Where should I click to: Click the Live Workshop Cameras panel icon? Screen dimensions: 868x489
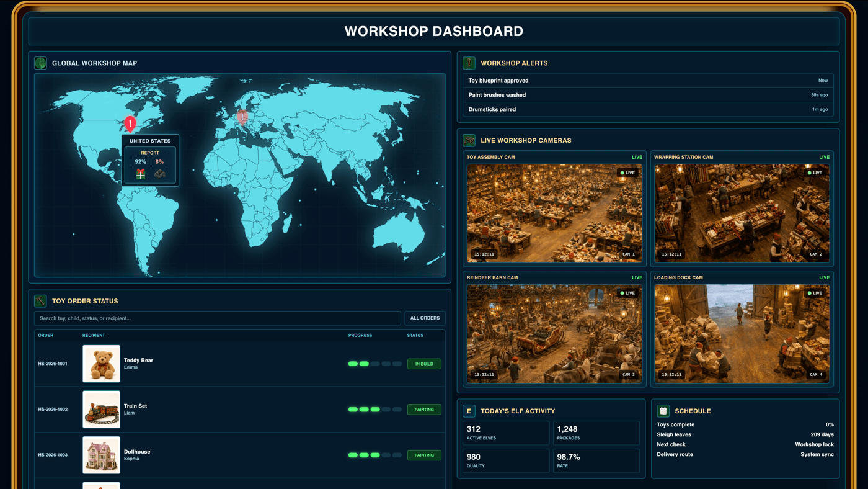point(469,140)
